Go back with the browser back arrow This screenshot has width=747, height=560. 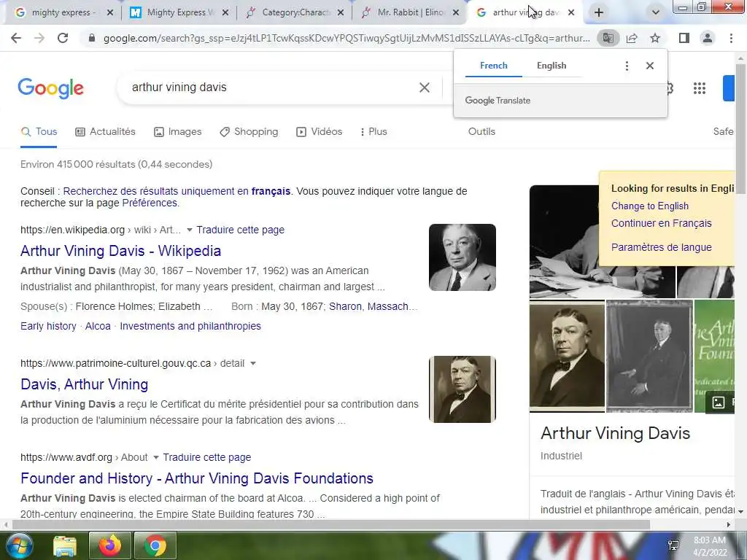[x=16, y=38]
